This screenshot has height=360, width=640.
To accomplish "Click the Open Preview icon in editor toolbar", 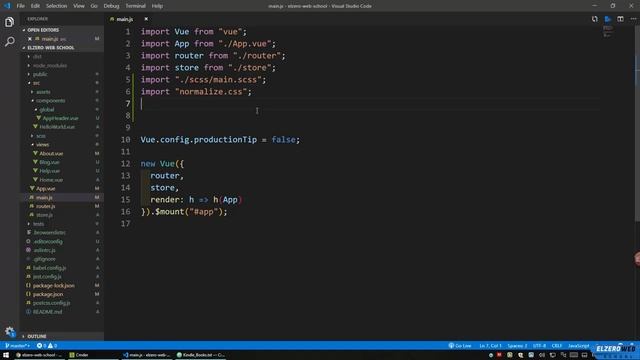I will (608, 19).
